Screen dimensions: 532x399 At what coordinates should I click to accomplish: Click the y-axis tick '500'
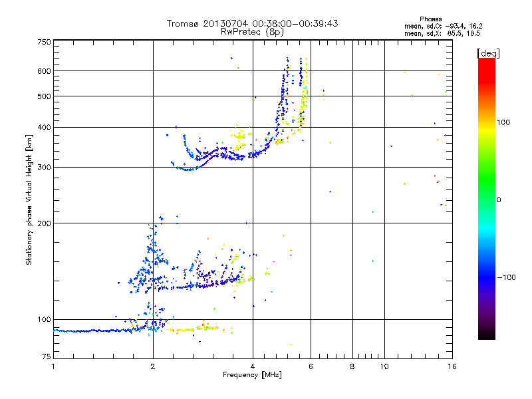coord(44,96)
